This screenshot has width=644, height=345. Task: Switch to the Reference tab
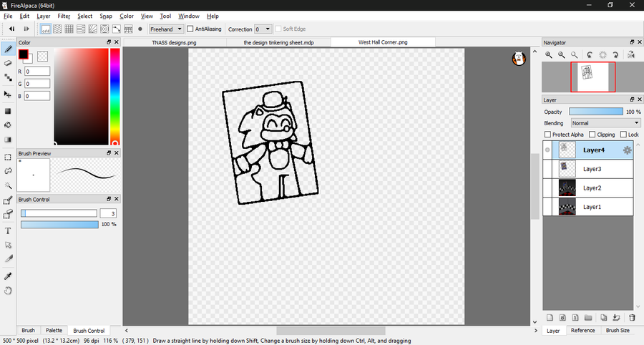[x=582, y=330]
